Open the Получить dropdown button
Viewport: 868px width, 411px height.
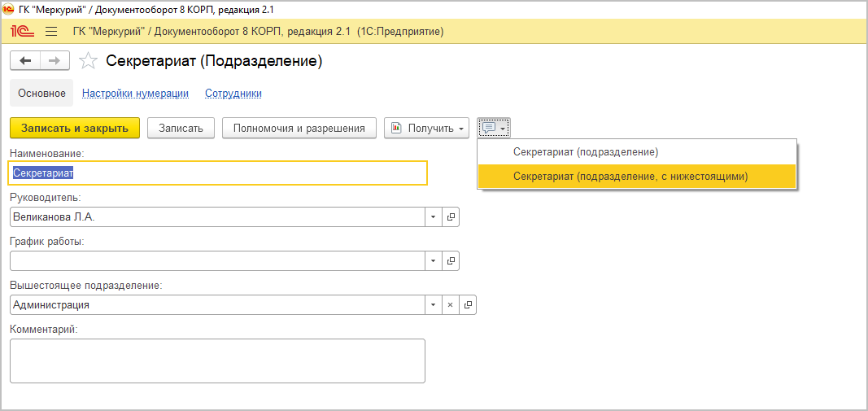(x=426, y=128)
